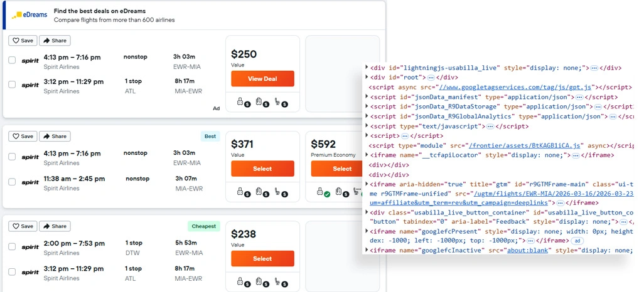Check the box for the 4:13 pm flight in the ad
Image resolution: width=644 pixels, height=292 pixels.
coord(12,61)
